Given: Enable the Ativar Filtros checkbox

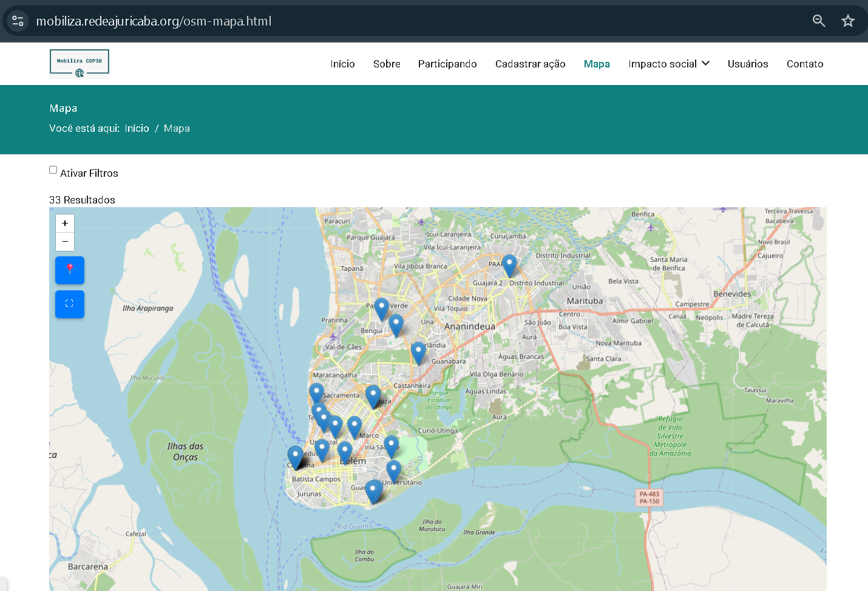Looking at the screenshot, I should [x=53, y=170].
